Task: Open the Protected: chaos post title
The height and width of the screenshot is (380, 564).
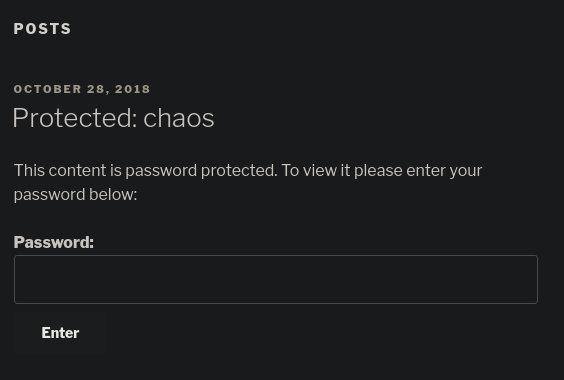Action: click(114, 118)
